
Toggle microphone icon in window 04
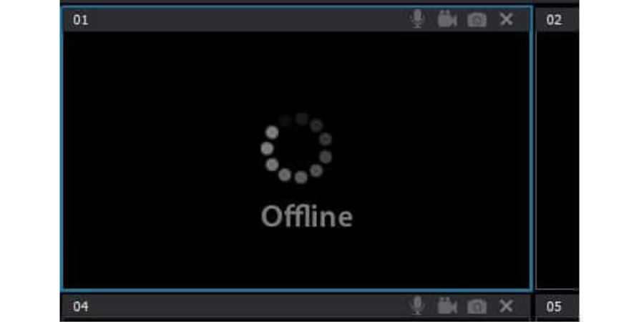tap(417, 306)
